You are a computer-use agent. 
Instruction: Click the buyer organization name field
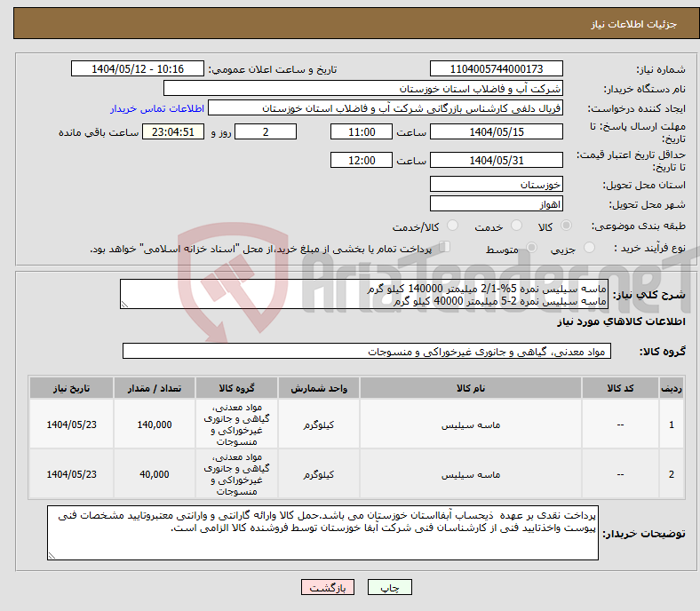(363, 89)
